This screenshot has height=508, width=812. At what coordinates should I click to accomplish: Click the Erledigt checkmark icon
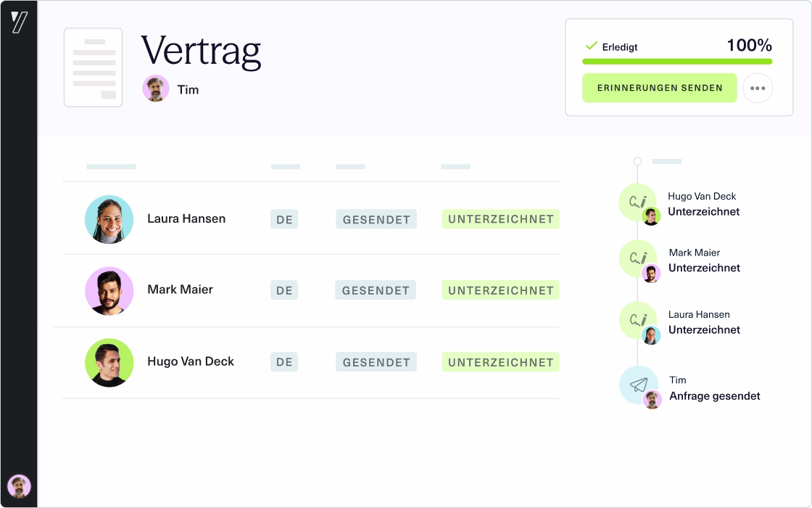click(x=591, y=46)
